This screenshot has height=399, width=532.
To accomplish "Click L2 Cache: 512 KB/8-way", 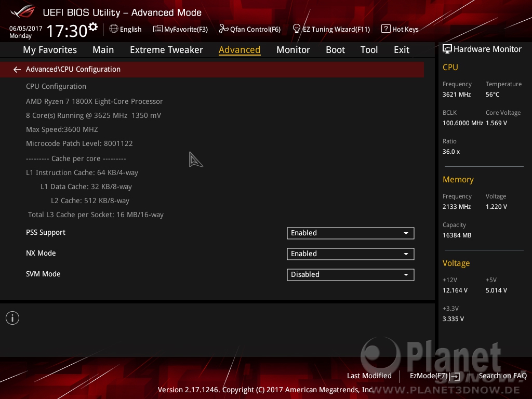I will (x=90, y=201).
